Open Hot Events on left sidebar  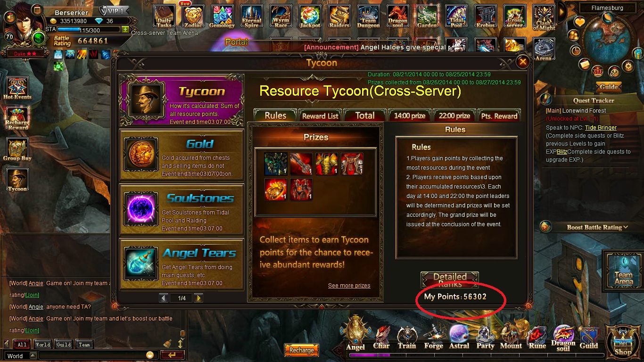(x=17, y=88)
